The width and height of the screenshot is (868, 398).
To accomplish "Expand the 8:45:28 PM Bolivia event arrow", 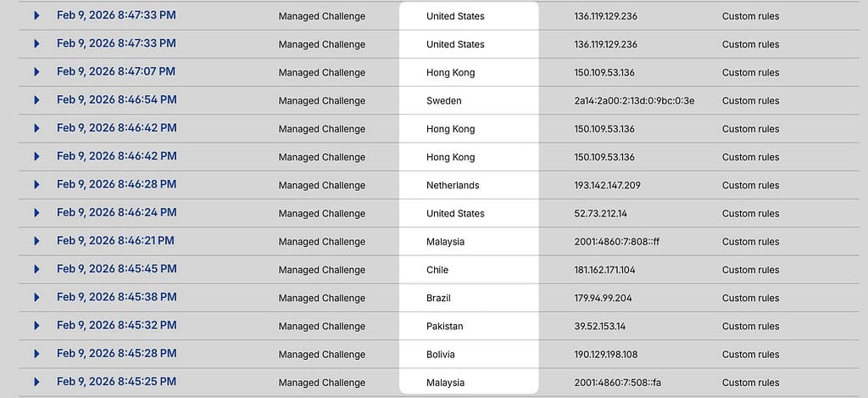I will (x=36, y=354).
